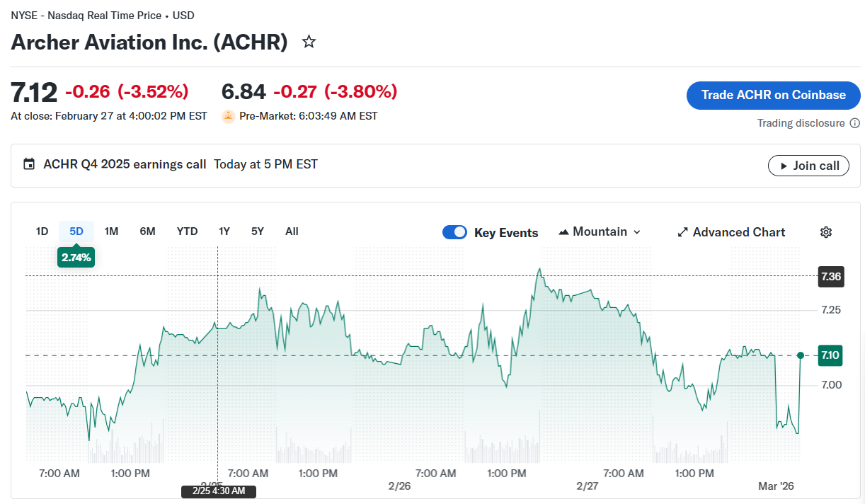This screenshot has height=504, width=865.
Task: Click the 7.10 price marker on chart
Action: tap(830, 355)
